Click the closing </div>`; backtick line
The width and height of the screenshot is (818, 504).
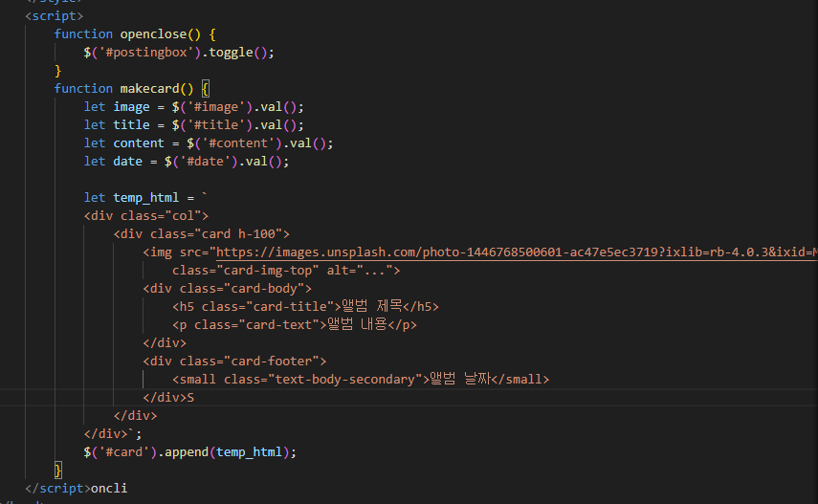[x=113, y=434]
